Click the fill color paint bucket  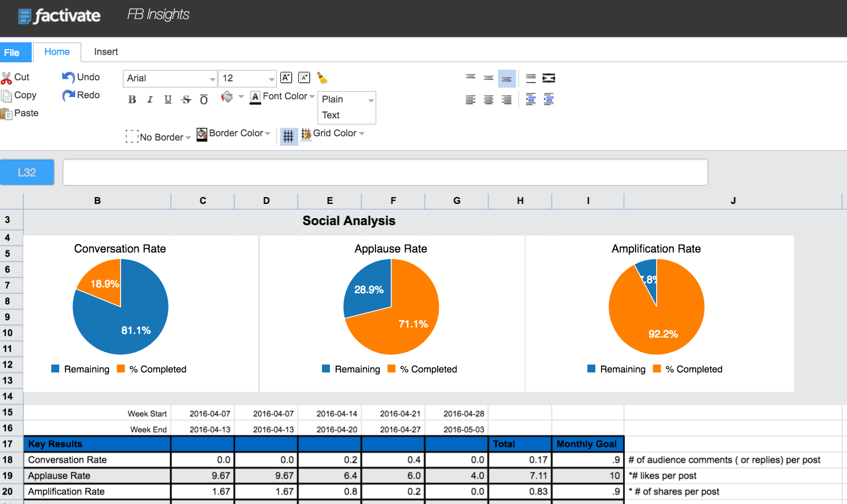[x=227, y=97]
